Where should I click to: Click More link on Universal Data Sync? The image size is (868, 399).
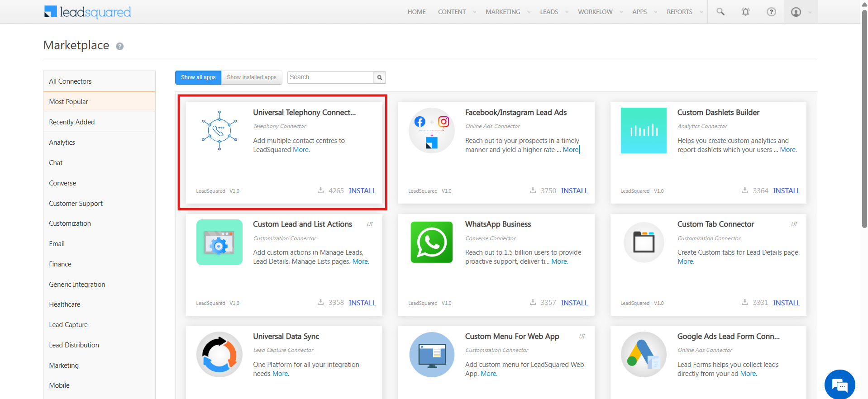(x=281, y=374)
